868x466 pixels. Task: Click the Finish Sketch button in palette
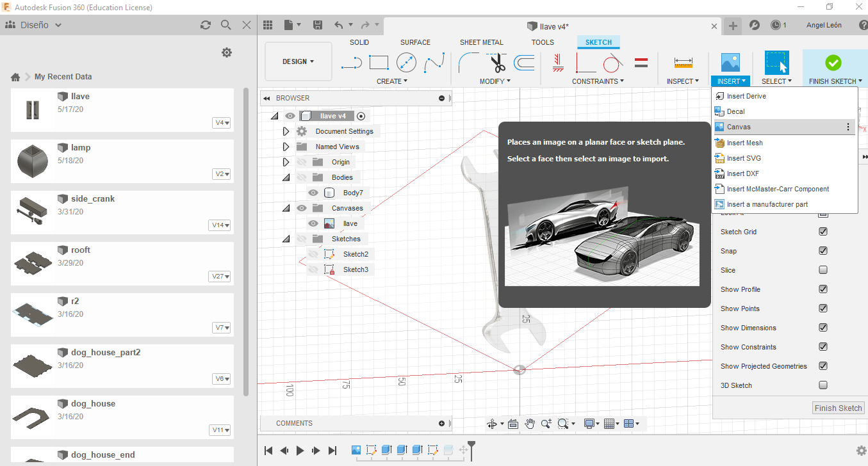click(x=838, y=408)
